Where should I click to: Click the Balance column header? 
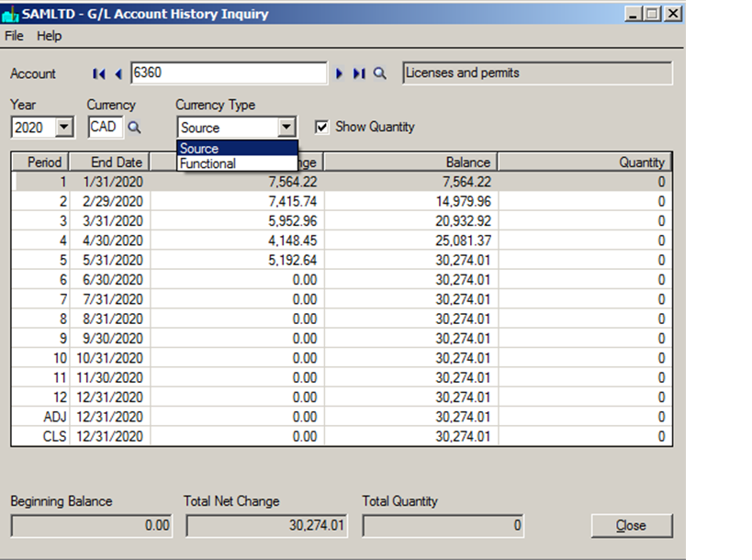coord(410,162)
